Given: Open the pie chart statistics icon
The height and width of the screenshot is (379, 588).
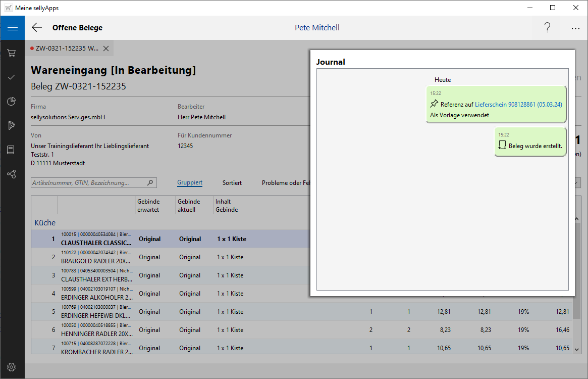Looking at the screenshot, I should [12, 102].
